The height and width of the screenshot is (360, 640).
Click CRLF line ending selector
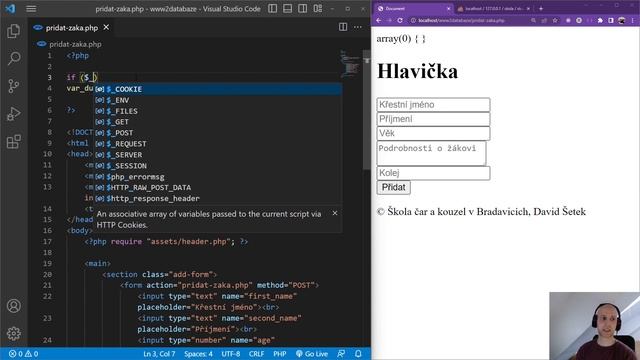[x=256, y=354]
